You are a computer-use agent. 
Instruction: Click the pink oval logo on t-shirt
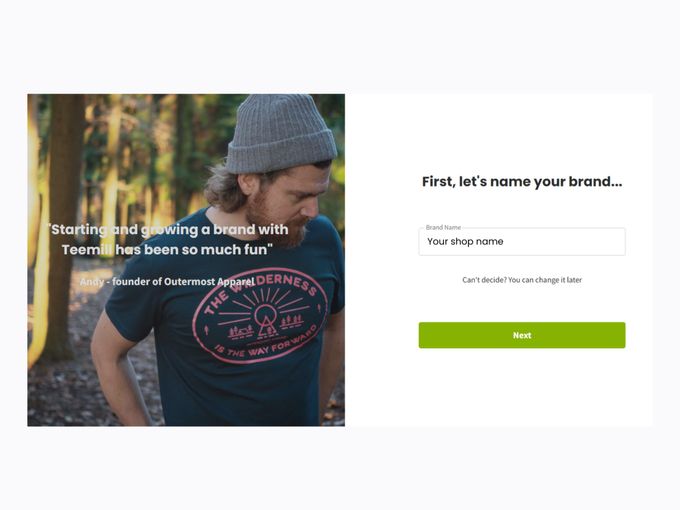pos(259,315)
